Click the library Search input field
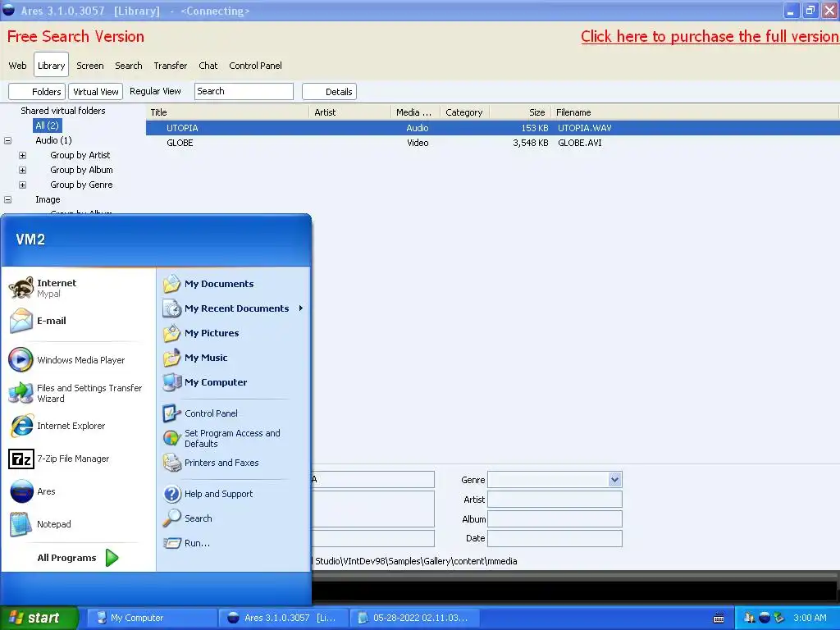 point(244,91)
